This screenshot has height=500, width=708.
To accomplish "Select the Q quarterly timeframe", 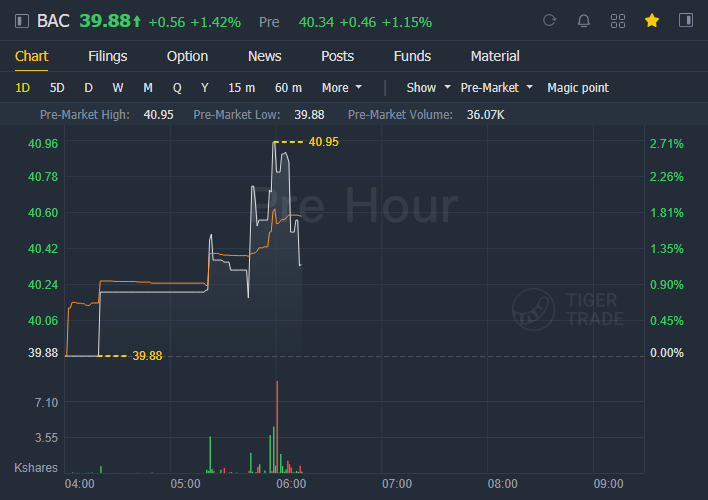I will click(177, 88).
